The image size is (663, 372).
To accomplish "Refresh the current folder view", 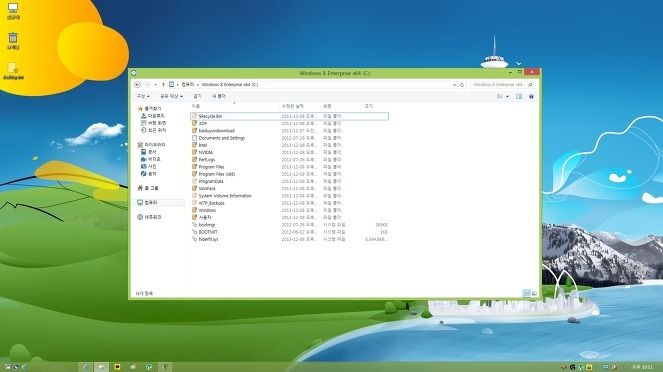I will coord(462,85).
